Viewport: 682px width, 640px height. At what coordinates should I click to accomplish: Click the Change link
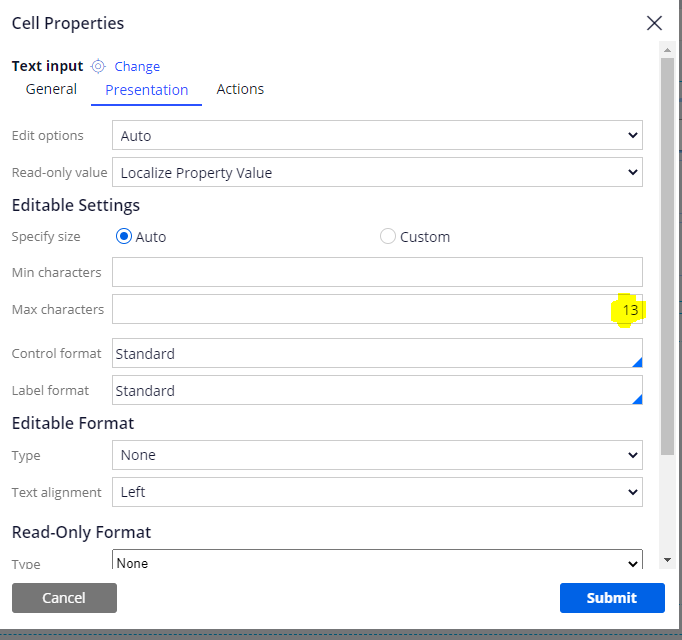137,67
